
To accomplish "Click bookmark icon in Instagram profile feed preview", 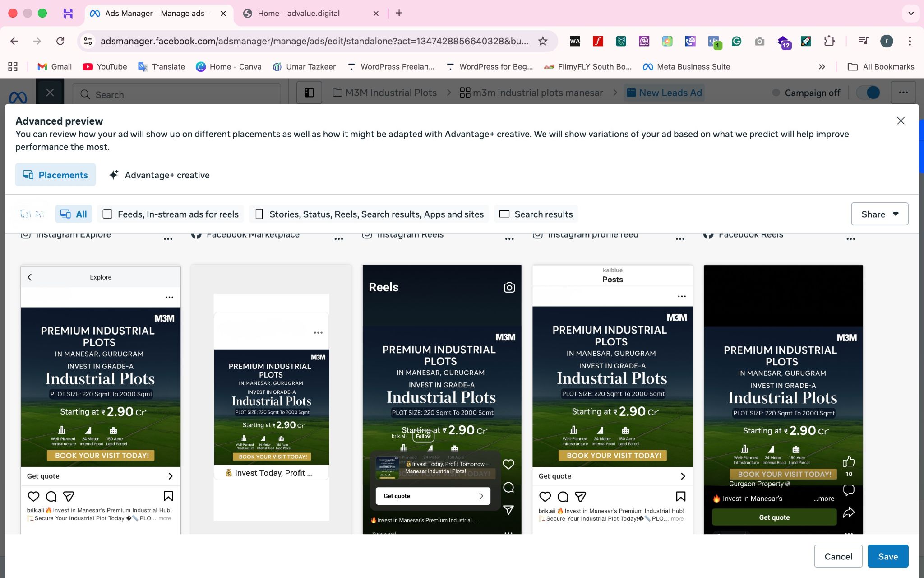I will pos(680,496).
